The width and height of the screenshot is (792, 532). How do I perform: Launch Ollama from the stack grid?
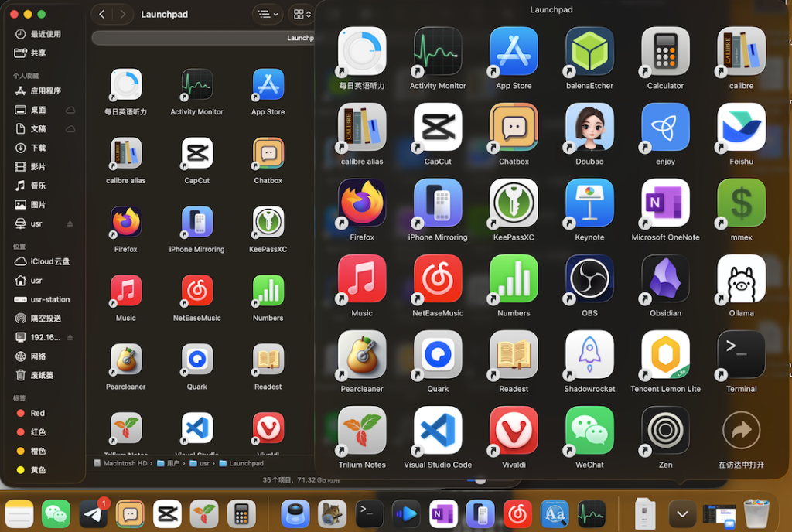point(741,279)
